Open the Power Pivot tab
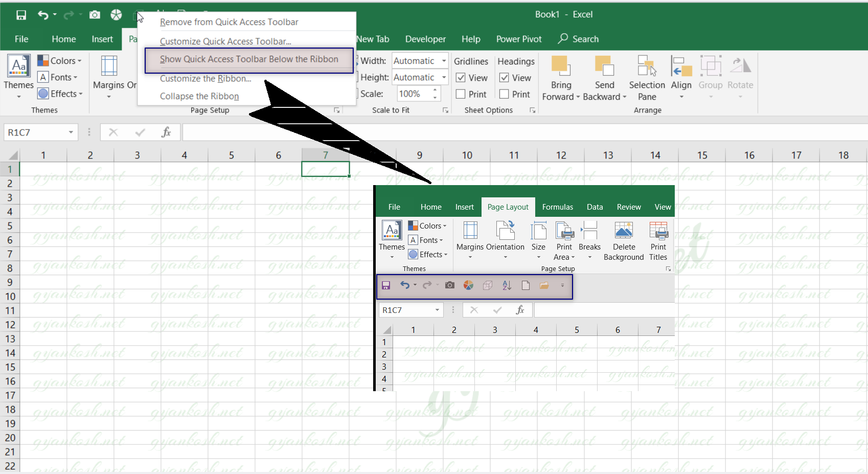This screenshot has width=868, height=474. coord(519,39)
